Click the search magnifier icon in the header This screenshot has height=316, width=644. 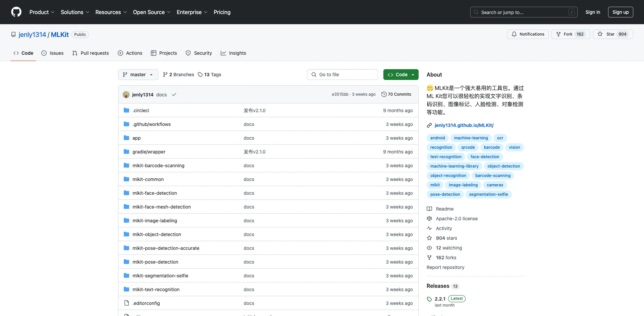[x=476, y=12]
